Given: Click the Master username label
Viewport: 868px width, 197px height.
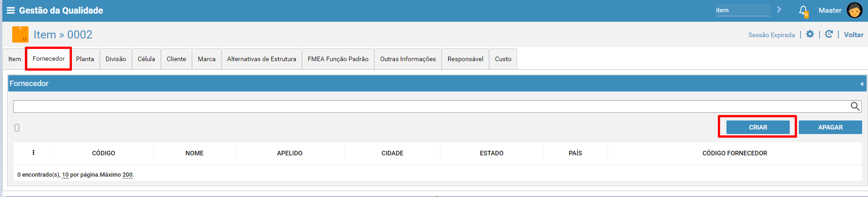Looking at the screenshot, I should click(x=830, y=10).
